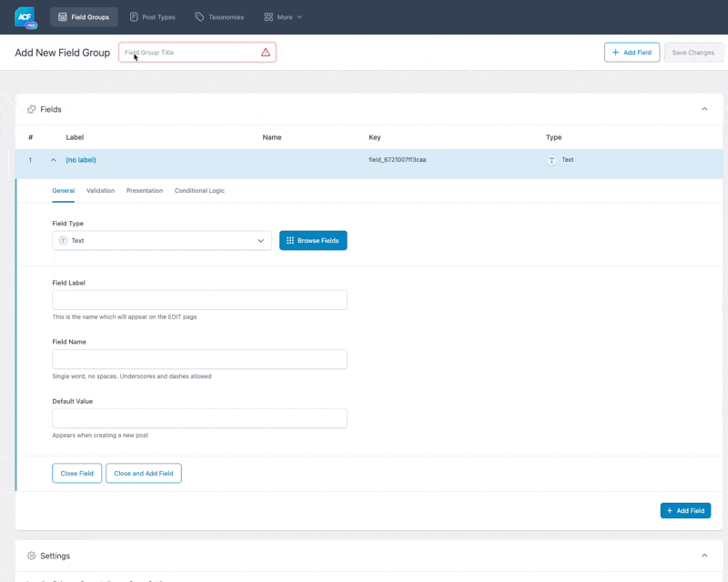Viewport: 728px width, 582px height.
Task: Click the Close and Add Field button
Action: pyautogui.click(x=143, y=473)
